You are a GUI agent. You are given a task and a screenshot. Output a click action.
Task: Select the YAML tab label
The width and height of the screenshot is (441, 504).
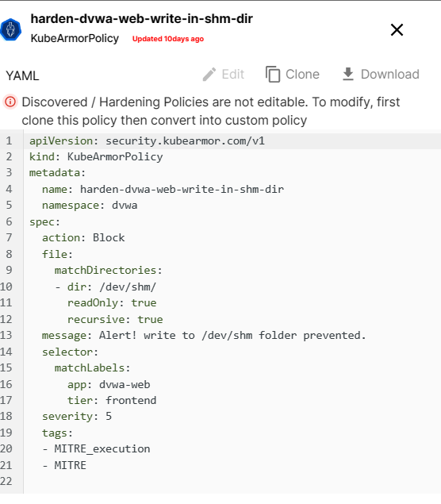[22, 76]
